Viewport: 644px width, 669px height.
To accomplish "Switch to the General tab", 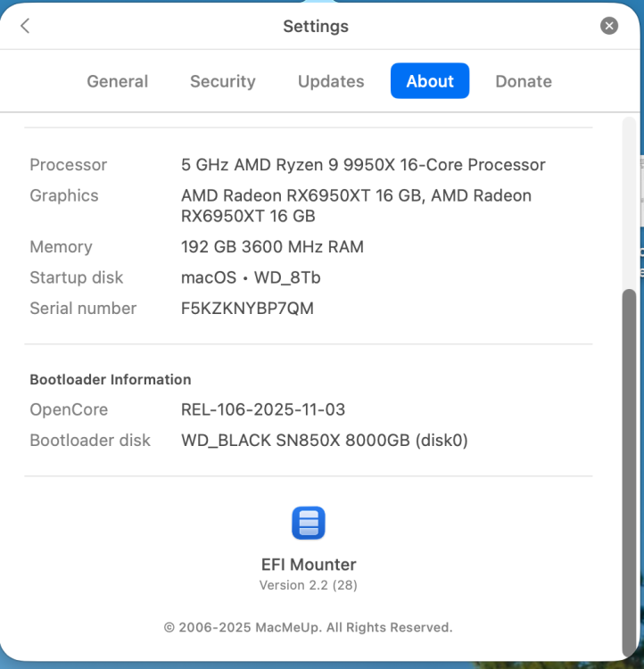I will [x=118, y=81].
